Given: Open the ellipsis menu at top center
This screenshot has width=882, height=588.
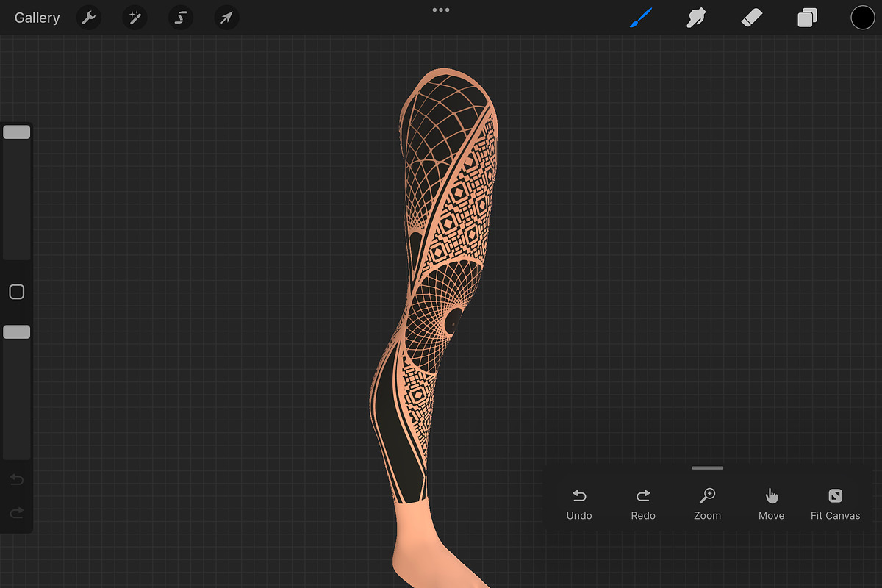Looking at the screenshot, I should pyautogui.click(x=441, y=10).
